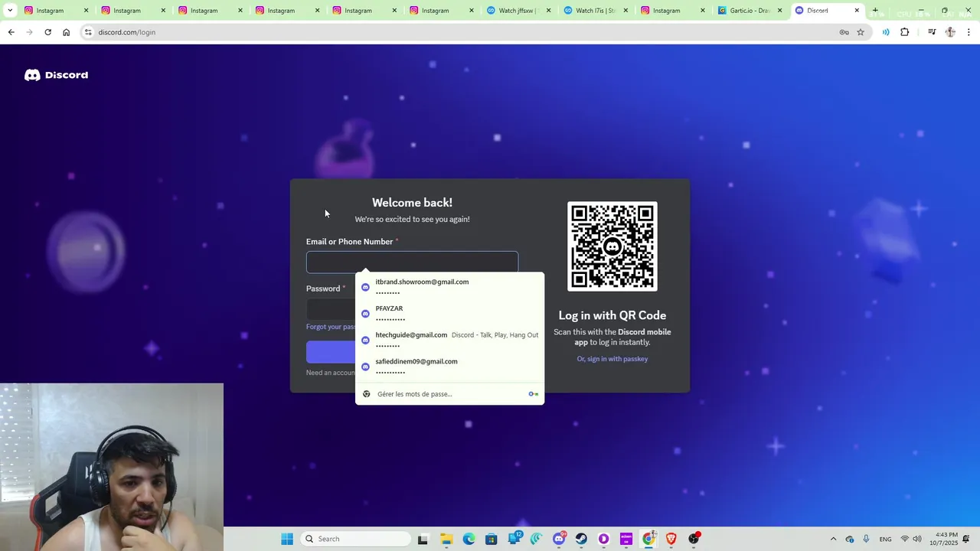This screenshot has width=980, height=551.
Task: Open Gérer les mots de passe
Action: 449,394
